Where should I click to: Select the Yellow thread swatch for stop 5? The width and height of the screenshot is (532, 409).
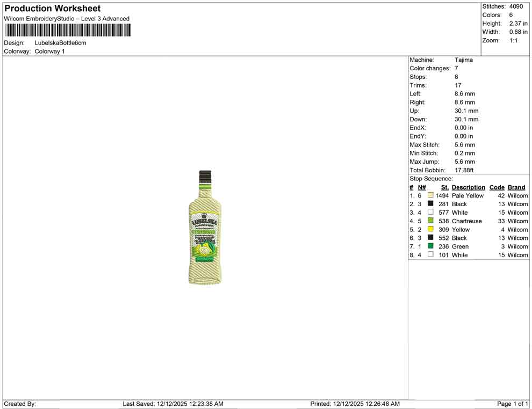tap(430, 229)
